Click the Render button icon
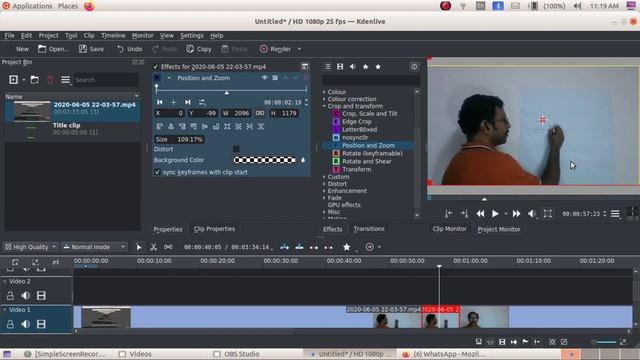640x360 pixels. (264, 49)
